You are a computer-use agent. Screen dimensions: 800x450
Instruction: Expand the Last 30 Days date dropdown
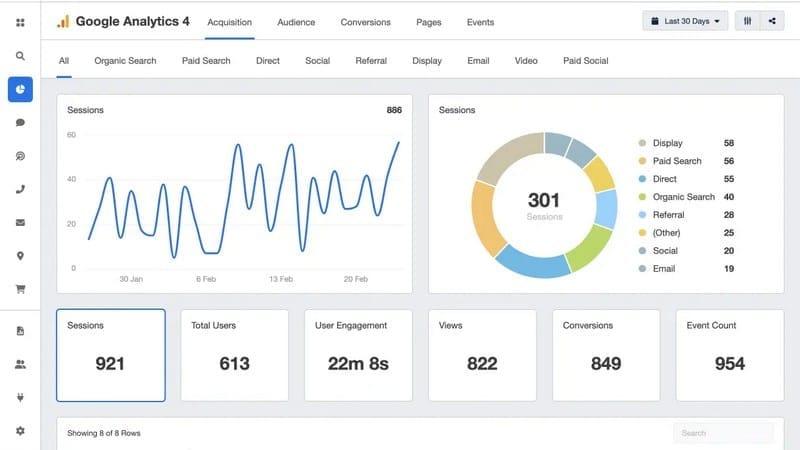685,21
